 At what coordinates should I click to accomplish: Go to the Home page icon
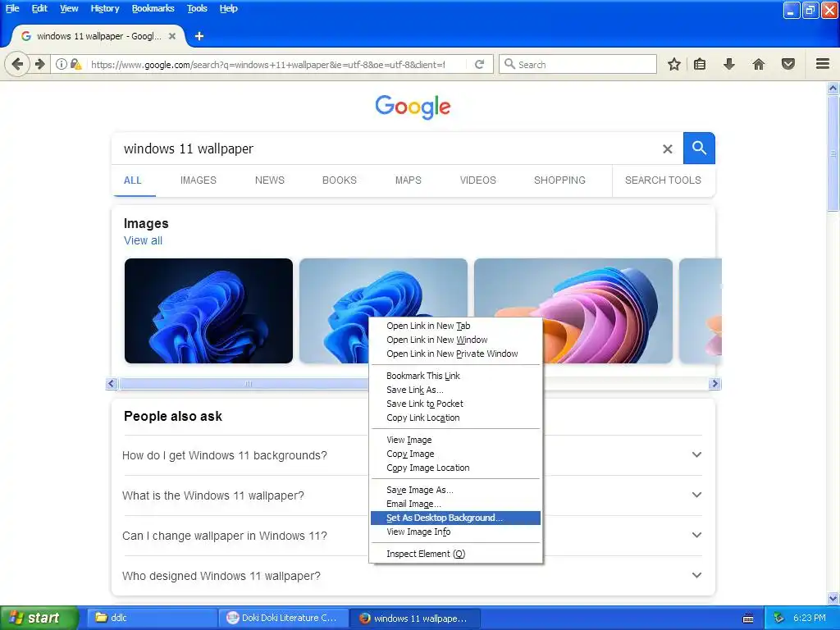click(x=759, y=64)
